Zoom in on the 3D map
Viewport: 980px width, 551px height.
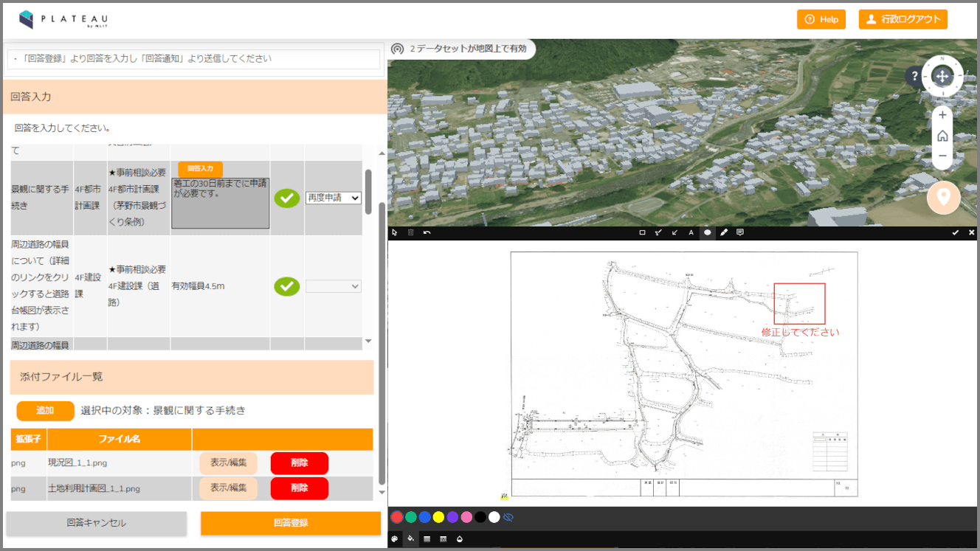[x=942, y=116]
